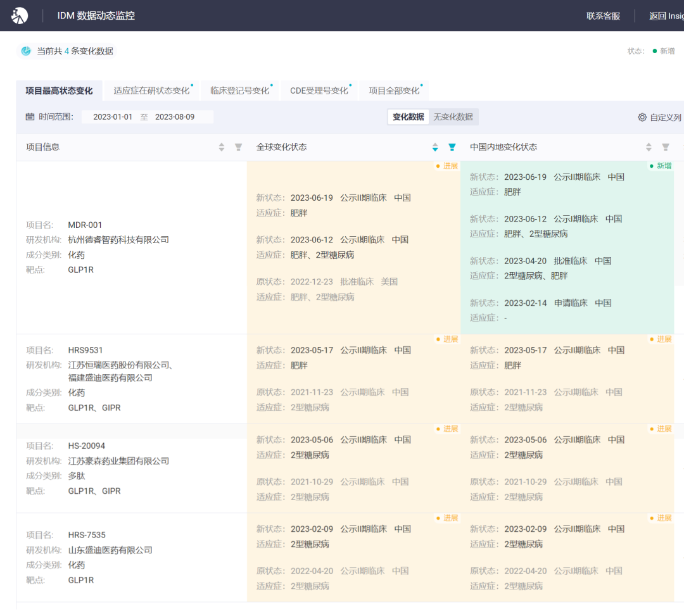684x616 pixels.
Task: Sort the 全球变化状态 column
Action: pyautogui.click(x=435, y=148)
